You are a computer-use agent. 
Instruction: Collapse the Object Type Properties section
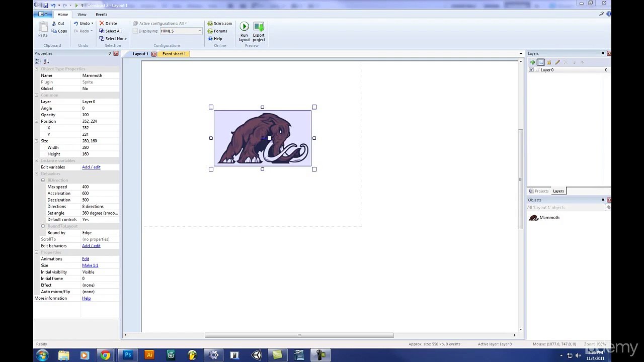36,69
